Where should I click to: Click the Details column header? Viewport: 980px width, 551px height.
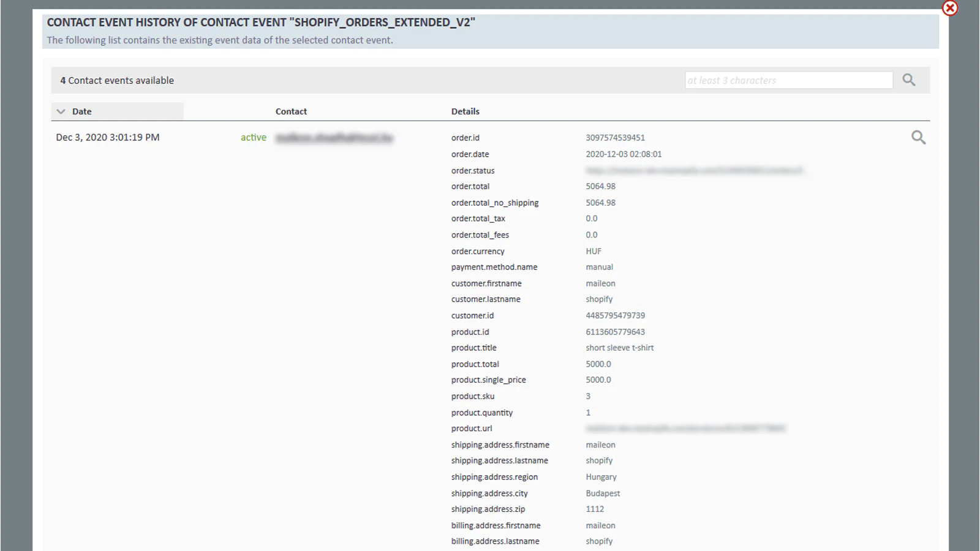pyautogui.click(x=465, y=111)
